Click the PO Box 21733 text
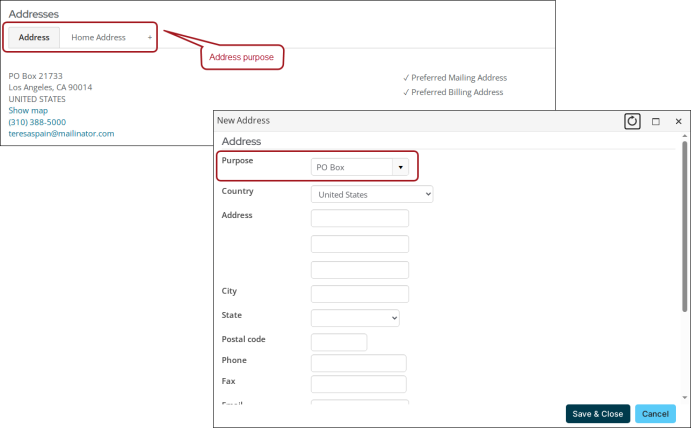Screen dimensions: 691x428 click(x=35, y=76)
